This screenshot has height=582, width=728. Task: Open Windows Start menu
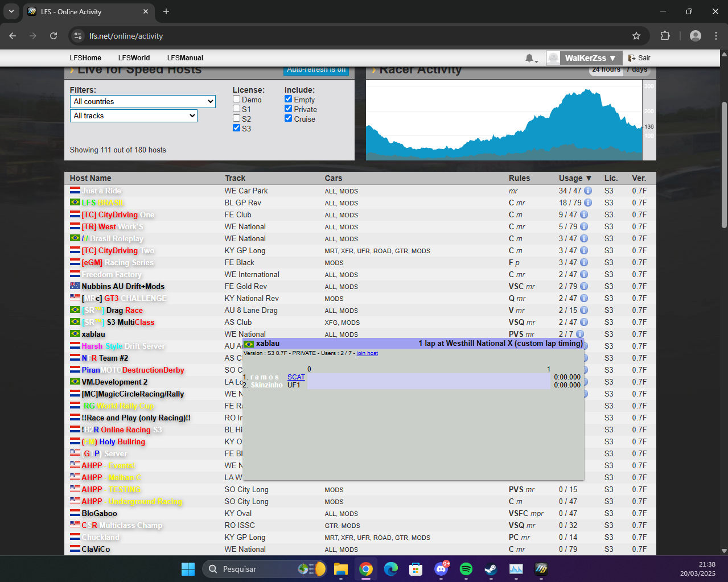[x=188, y=569]
